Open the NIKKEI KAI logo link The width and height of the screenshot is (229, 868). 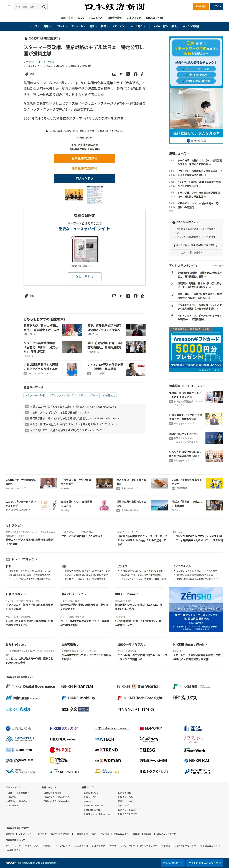coord(197,760)
